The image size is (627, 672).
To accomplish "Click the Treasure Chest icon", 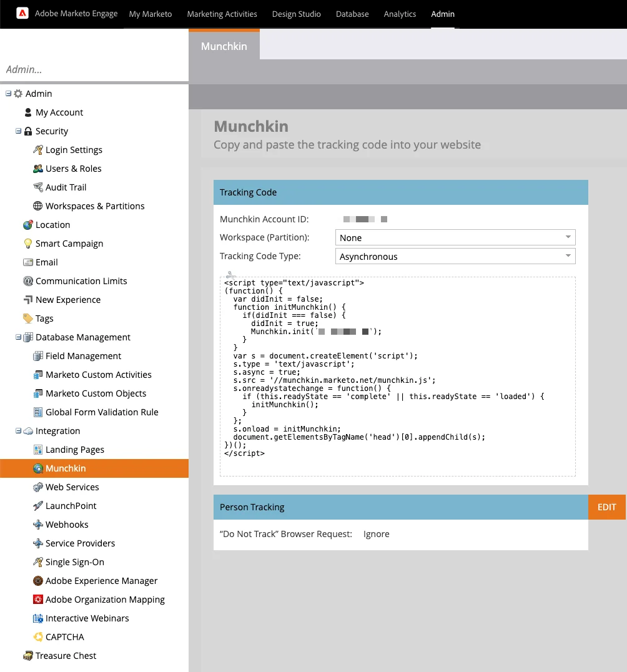I will pyautogui.click(x=28, y=656).
